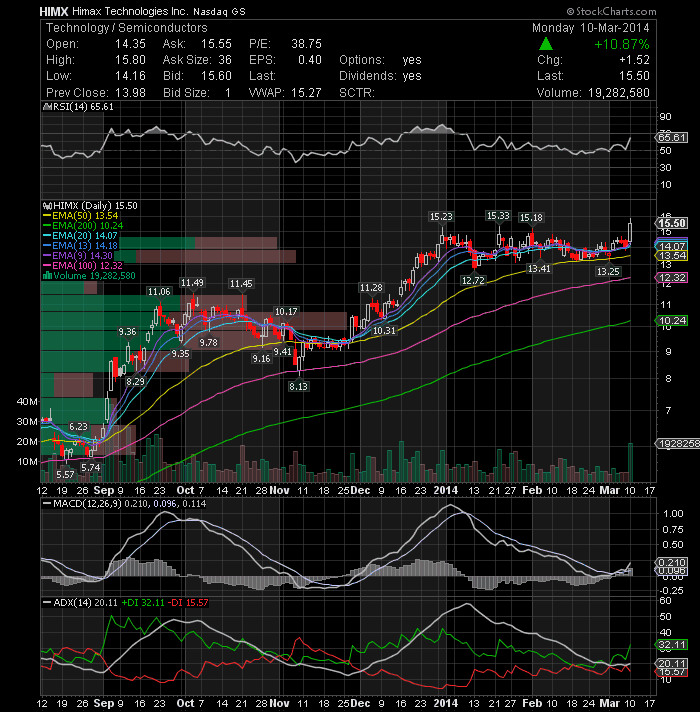700x712 pixels.
Task: Click the 13.54 EMA(50) axis tag
Action: (x=672, y=256)
